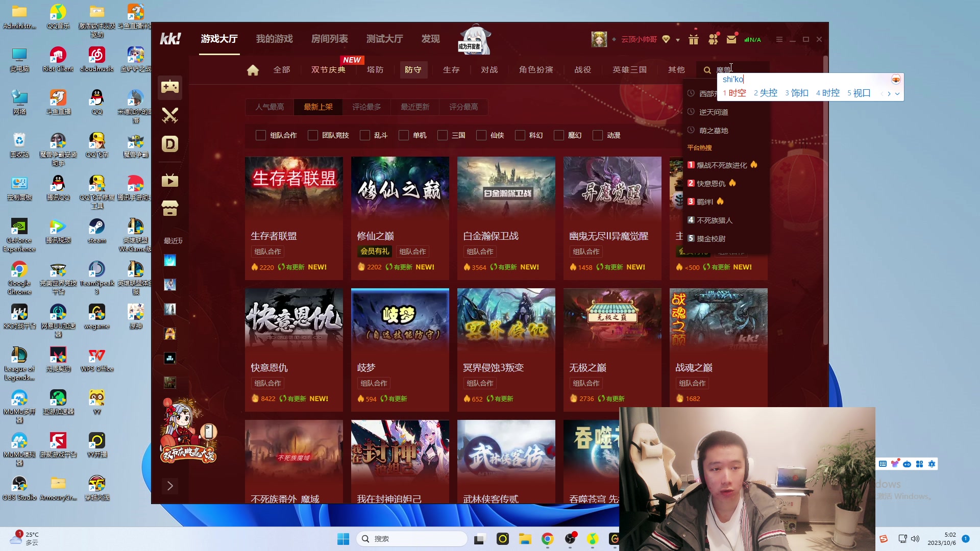Open Chrome in the taskbar
This screenshot has width=980, height=551.
(x=548, y=539)
